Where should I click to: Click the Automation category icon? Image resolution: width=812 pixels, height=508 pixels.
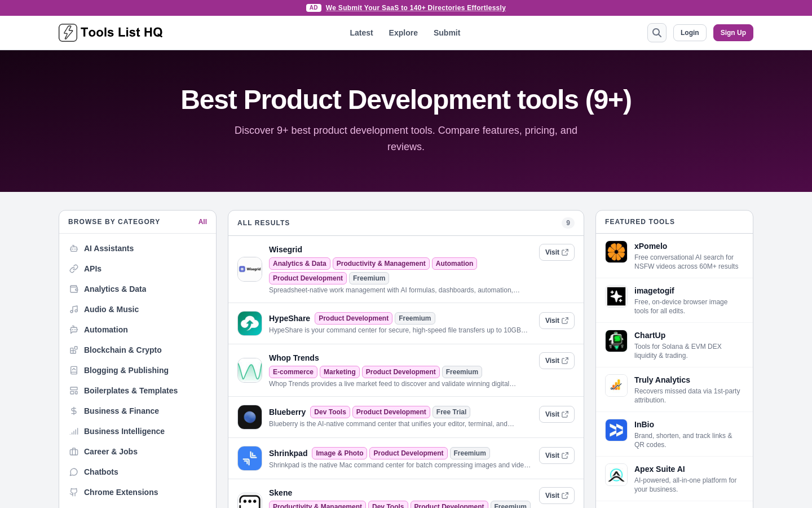[x=74, y=330]
